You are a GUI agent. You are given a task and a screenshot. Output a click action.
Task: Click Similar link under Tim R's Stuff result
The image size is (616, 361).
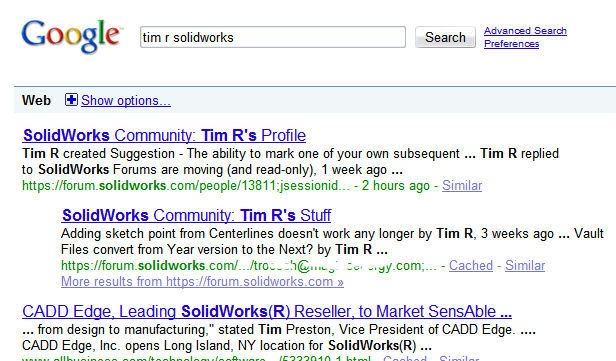[525, 266]
